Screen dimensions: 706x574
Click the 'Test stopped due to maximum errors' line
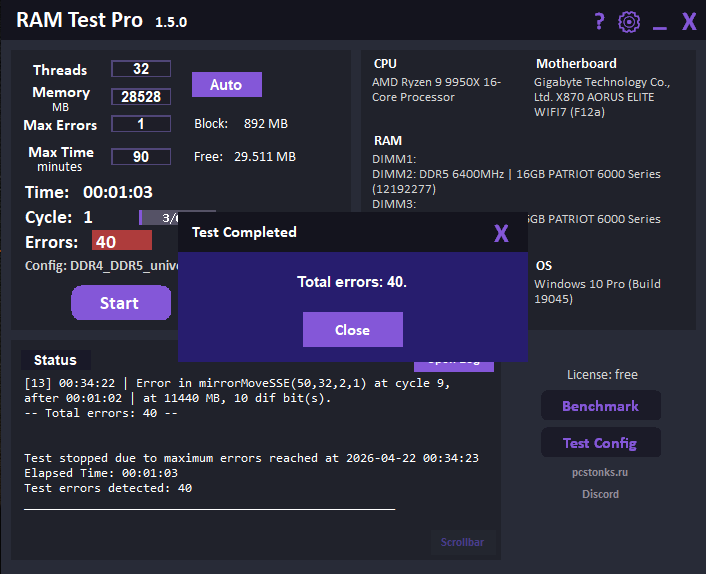251,458
